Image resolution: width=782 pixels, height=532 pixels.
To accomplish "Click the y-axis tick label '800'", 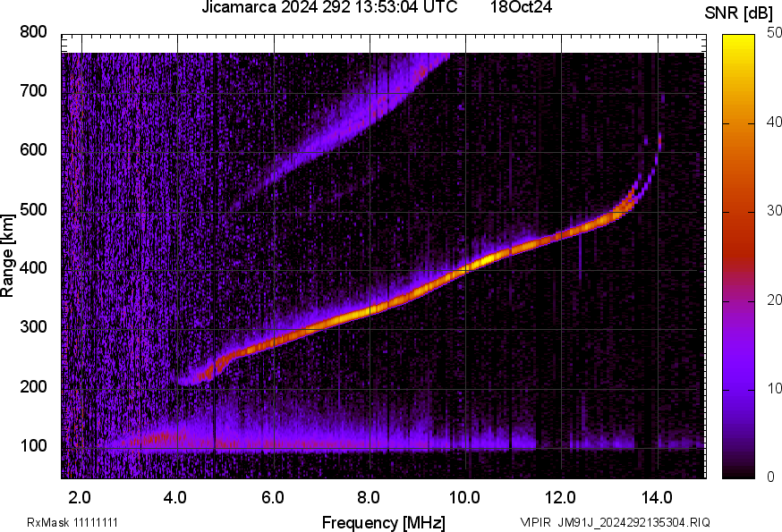I will (x=33, y=32).
